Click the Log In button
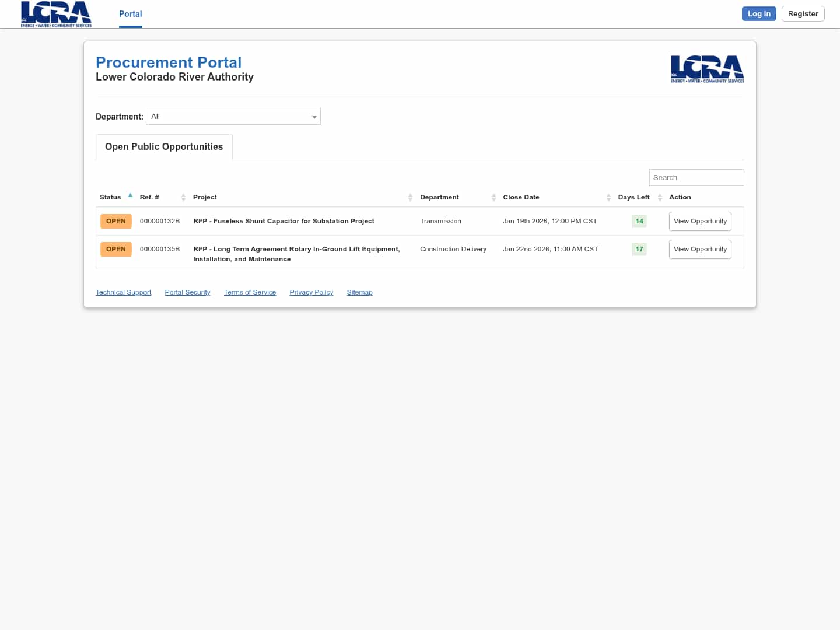840x630 pixels. pyautogui.click(x=759, y=13)
